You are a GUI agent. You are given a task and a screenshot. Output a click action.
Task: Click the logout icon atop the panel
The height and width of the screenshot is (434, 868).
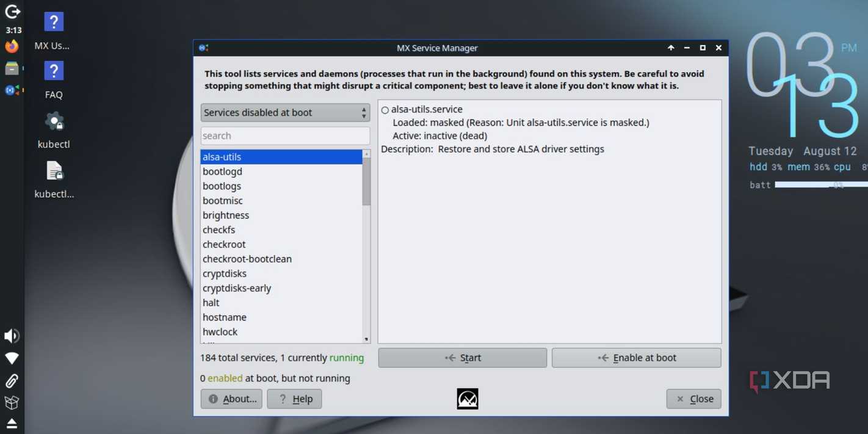12,12
